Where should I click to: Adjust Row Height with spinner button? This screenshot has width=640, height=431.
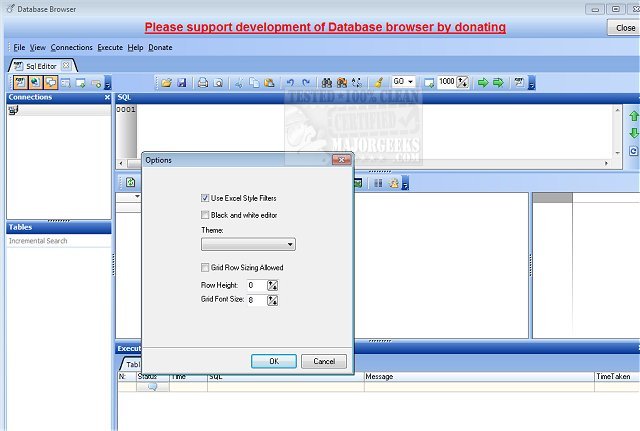coord(273,285)
